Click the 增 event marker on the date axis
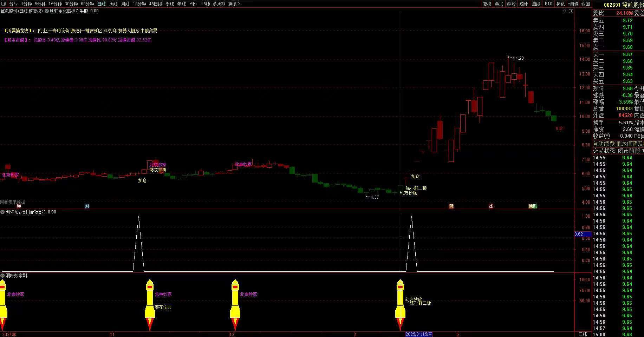The image size is (644, 337). tap(19, 206)
